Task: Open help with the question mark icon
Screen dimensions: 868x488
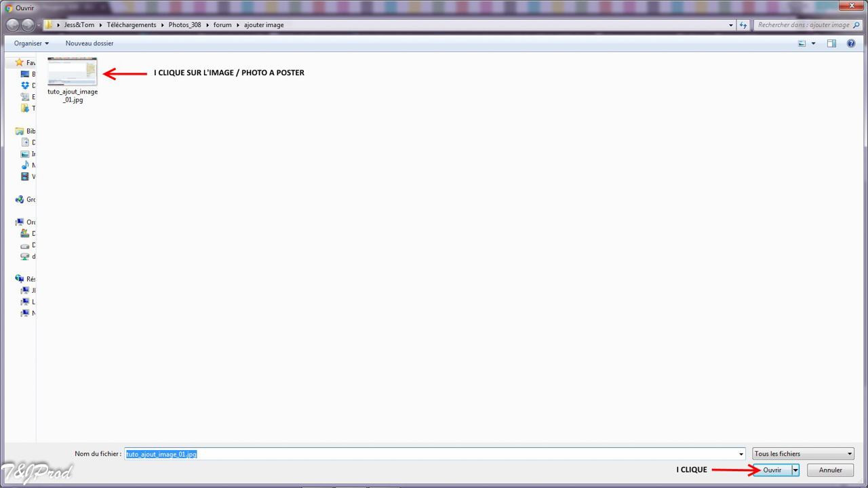Action: pos(851,43)
